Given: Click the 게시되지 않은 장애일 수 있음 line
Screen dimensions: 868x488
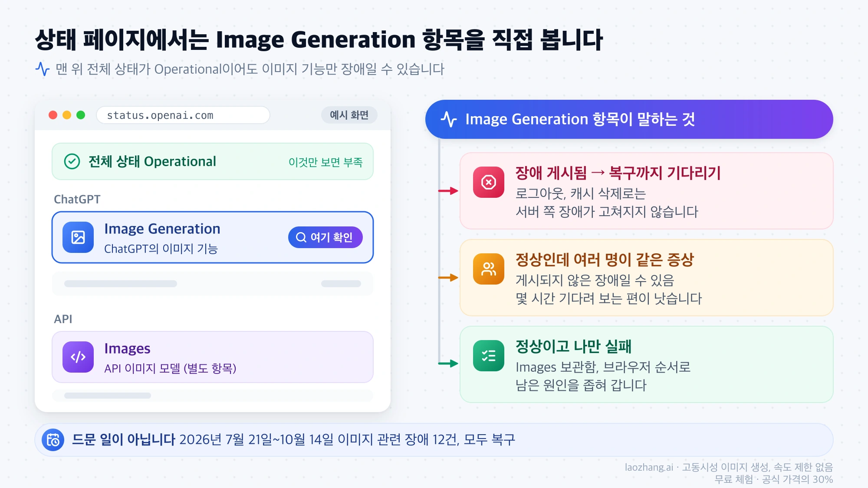Looking at the screenshot, I should 595,280.
